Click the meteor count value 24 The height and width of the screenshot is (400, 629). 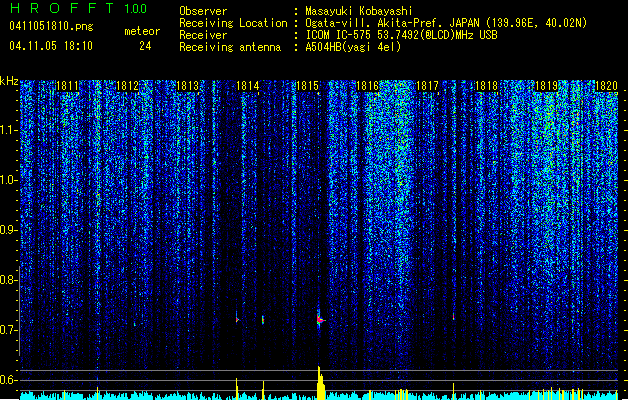click(145, 46)
